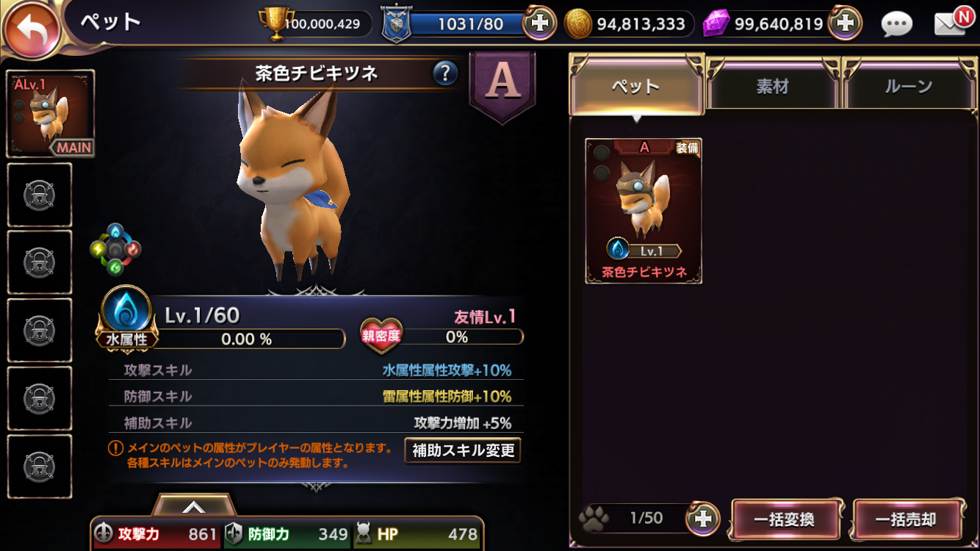Switch to the ルーン tab
Image resolution: width=980 pixels, height=551 pixels.
coord(909,86)
